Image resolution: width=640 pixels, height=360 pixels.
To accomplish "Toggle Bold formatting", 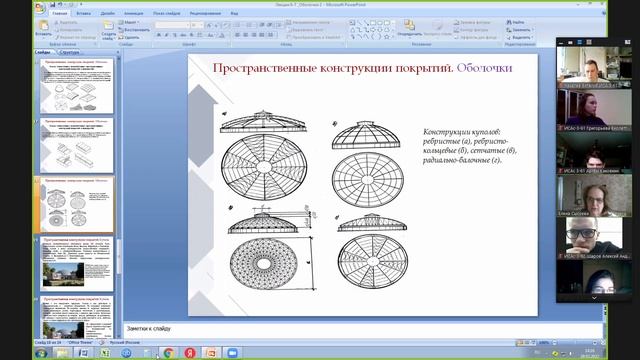I will 158,36.
